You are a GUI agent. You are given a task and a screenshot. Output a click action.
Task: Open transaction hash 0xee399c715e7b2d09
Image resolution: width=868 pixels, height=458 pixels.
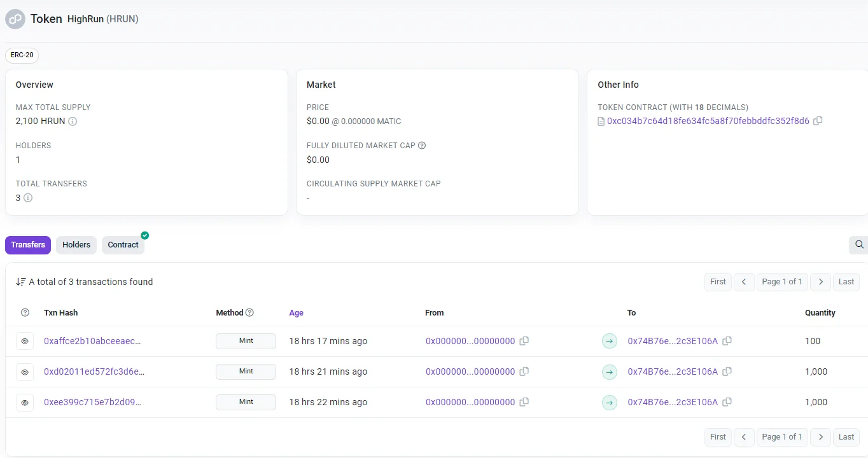tap(92, 402)
